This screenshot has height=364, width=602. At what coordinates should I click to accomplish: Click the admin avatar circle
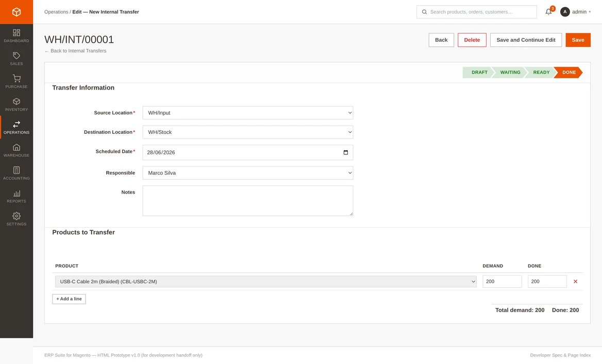[x=565, y=12]
